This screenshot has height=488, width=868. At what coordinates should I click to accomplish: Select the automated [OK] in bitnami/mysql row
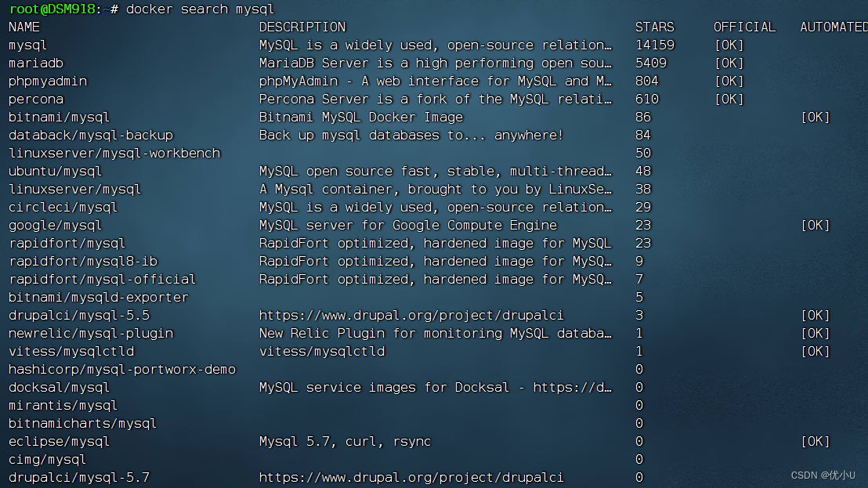[816, 117]
